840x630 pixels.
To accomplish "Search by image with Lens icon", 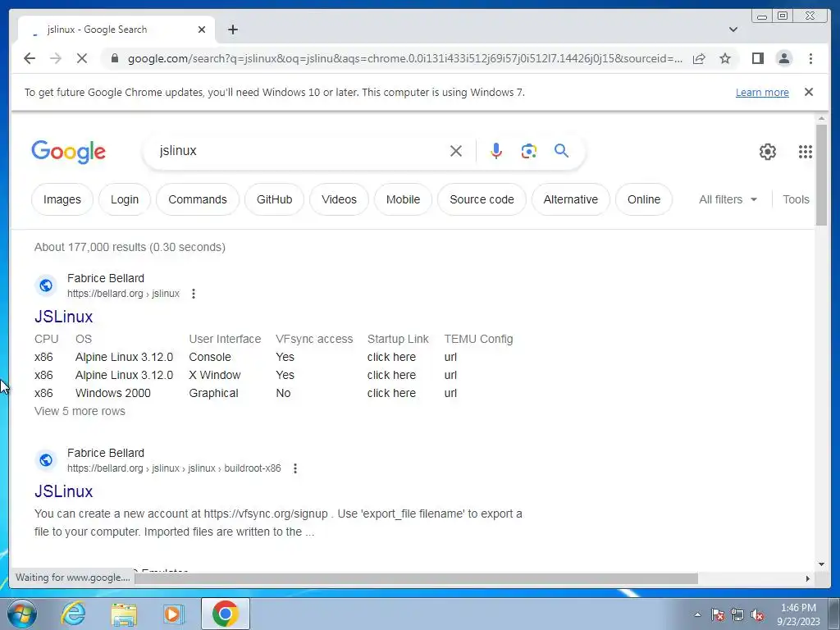I will tap(529, 151).
